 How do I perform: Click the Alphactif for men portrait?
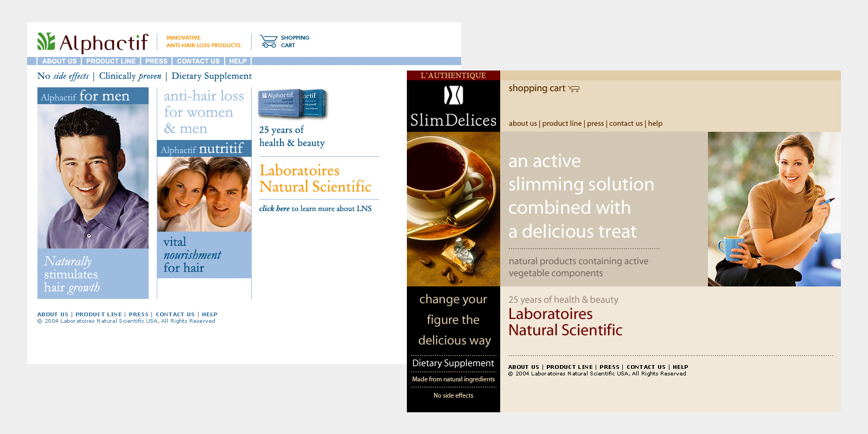click(x=93, y=176)
